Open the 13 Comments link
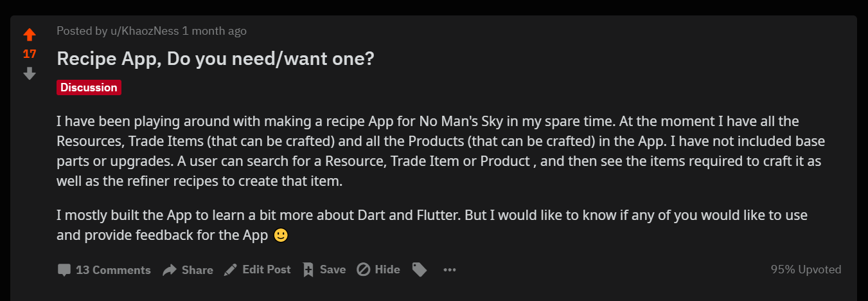Screen dimensions: 868x301 click(113, 270)
